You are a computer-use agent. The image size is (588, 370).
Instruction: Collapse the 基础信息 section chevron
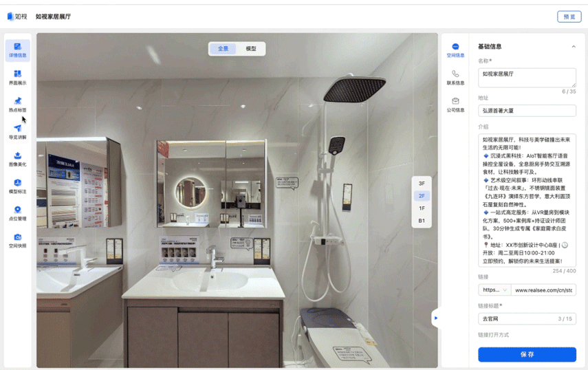pos(574,47)
